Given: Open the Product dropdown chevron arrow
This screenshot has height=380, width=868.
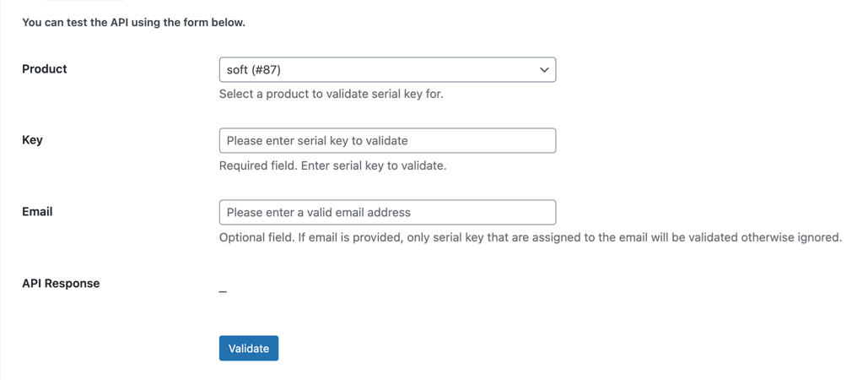Looking at the screenshot, I should click(x=544, y=70).
